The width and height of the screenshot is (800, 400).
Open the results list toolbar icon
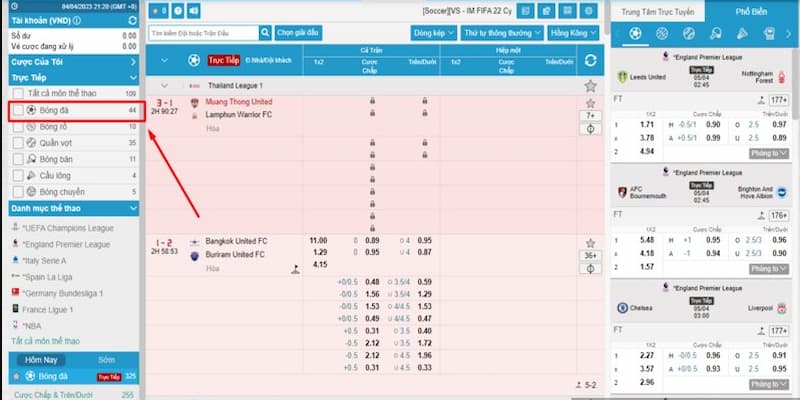coord(526,11)
